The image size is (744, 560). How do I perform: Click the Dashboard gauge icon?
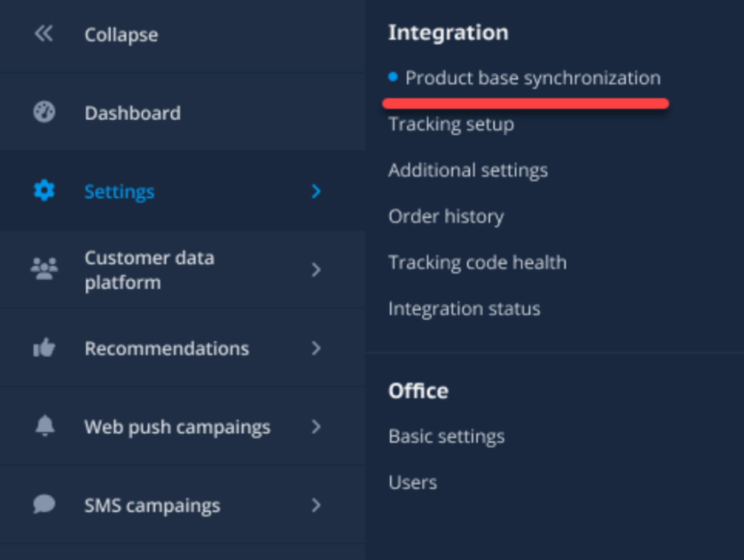[44, 112]
